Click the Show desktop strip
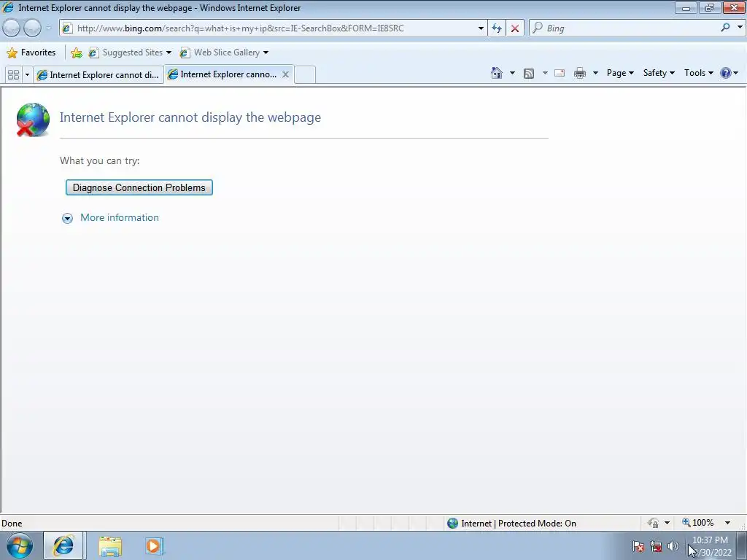 (741, 545)
